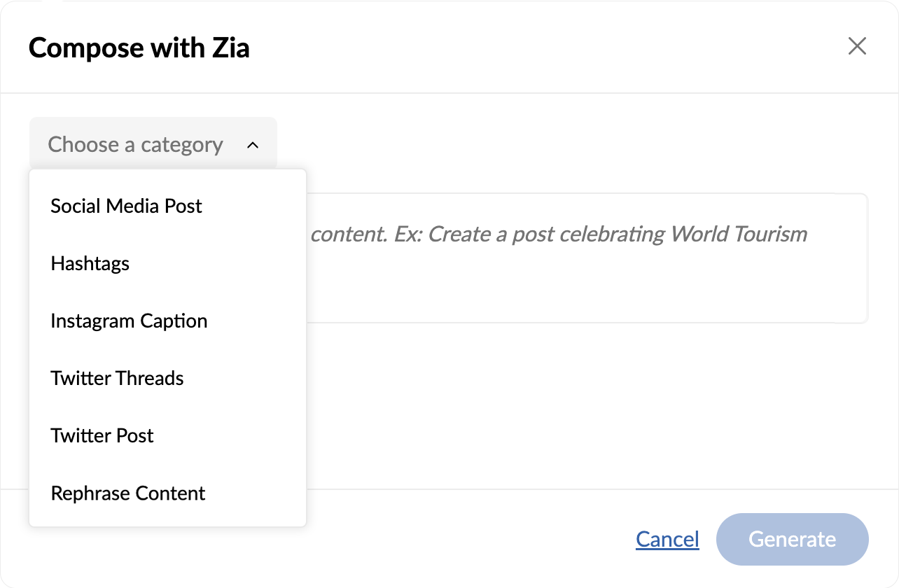Choose the Twitter Post category
899x588 pixels.
pos(102,435)
